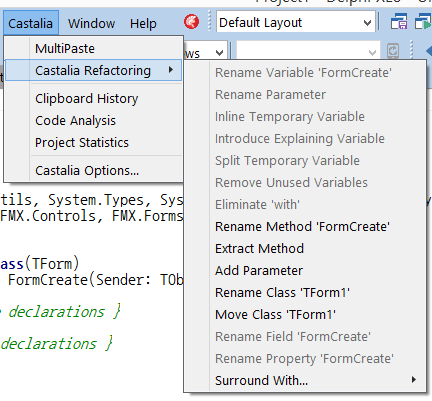Choose Code Analysis menu entry
Image resolution: width=432 pixels, height=401 pixels.
[93, 121]
